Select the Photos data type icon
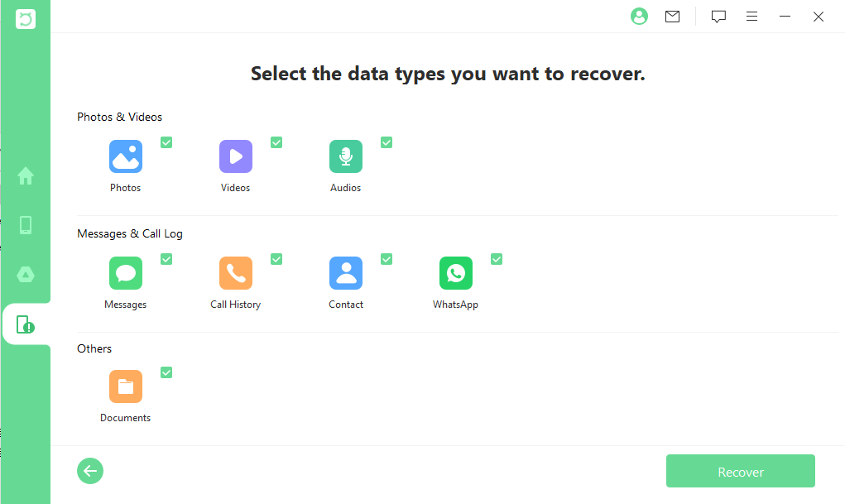This screenshot has width=845, height=504. click(x=125, y=156)
